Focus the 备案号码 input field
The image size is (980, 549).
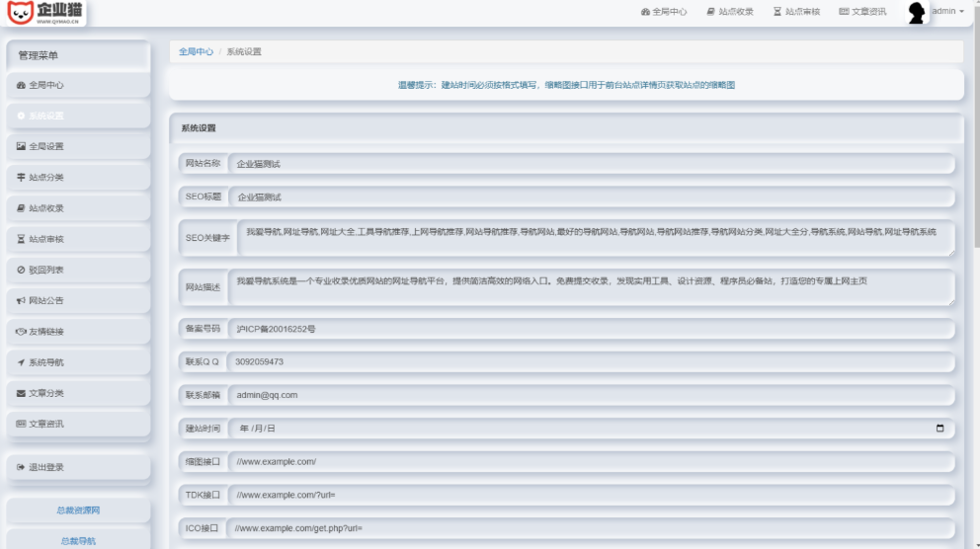coord(591,329)
